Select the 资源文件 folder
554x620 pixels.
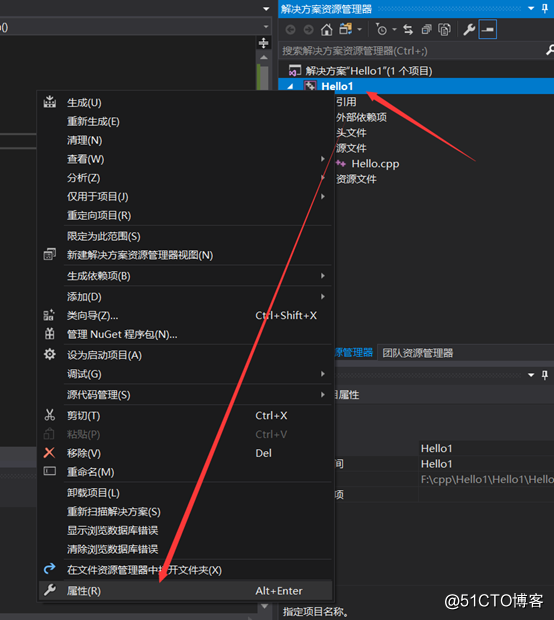[x=356, y=179]
